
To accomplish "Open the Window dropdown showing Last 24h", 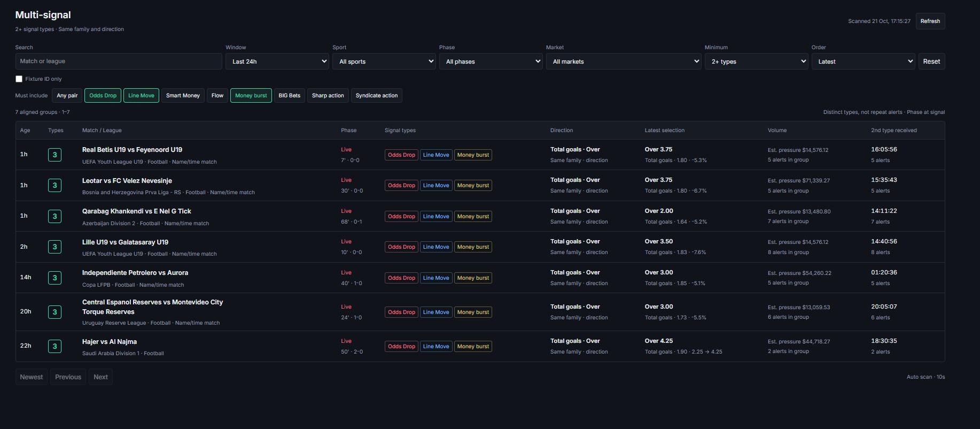I will 277,62.
